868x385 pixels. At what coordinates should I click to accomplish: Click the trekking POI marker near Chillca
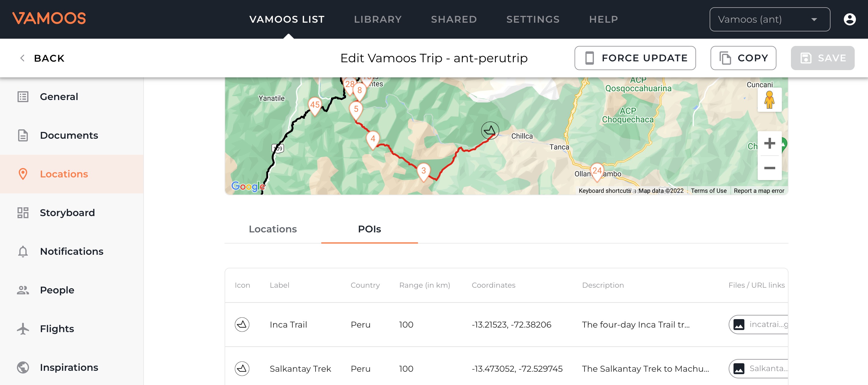[490, 130]
